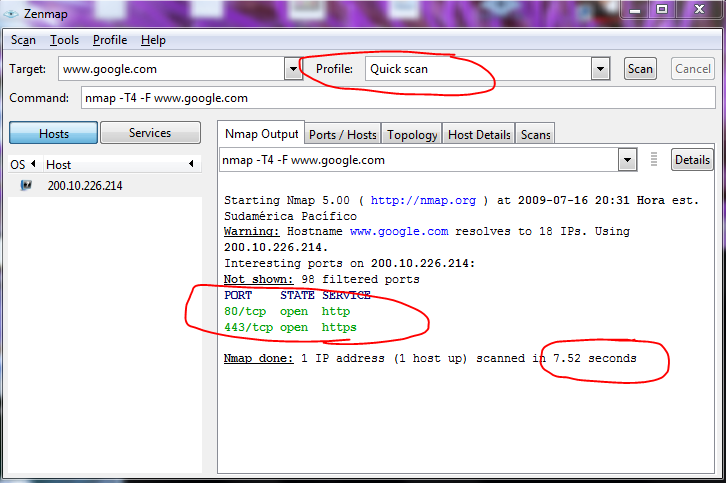The width and height of the screenshot is (726, 483).
Task: Switch to the Host Details tab
Action: (x=479, y=135)
